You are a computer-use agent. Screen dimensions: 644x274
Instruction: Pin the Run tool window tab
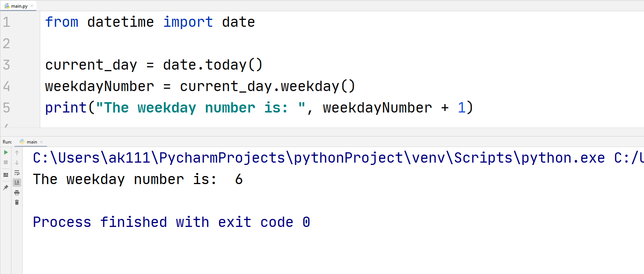[x=5, y=188]
